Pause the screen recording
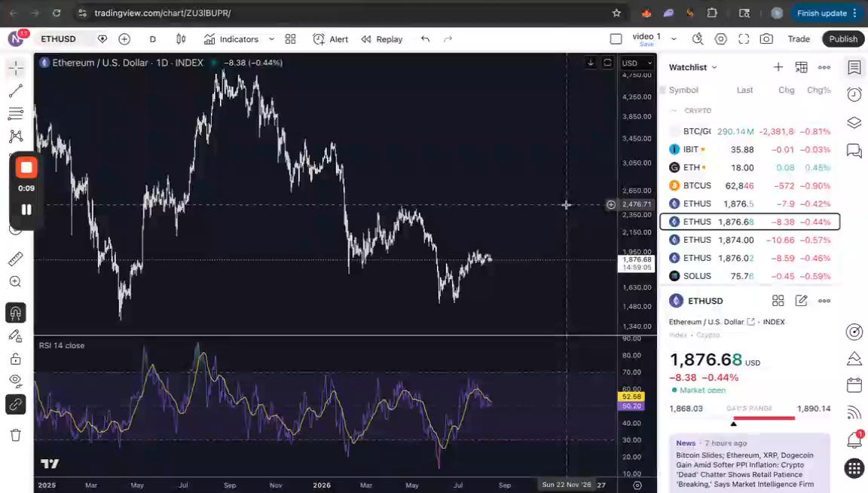868x493 pixels. [x=26, y=210]
